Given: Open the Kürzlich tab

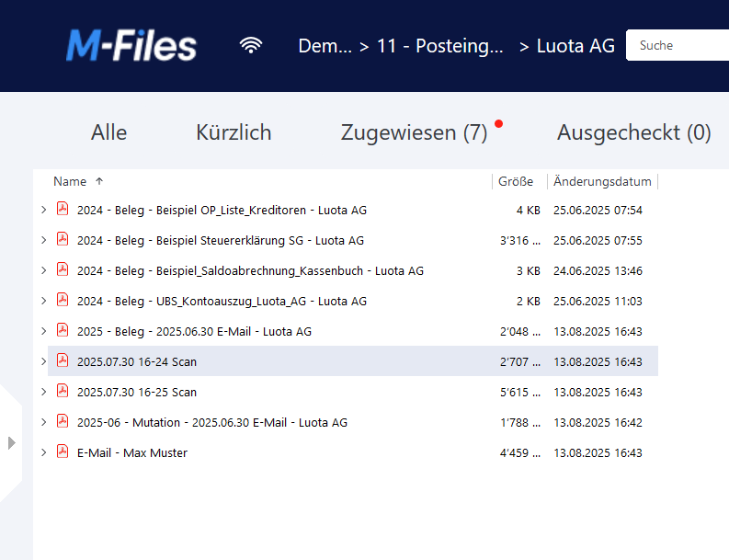Looking at the screenshot, I should coord(234,132).
